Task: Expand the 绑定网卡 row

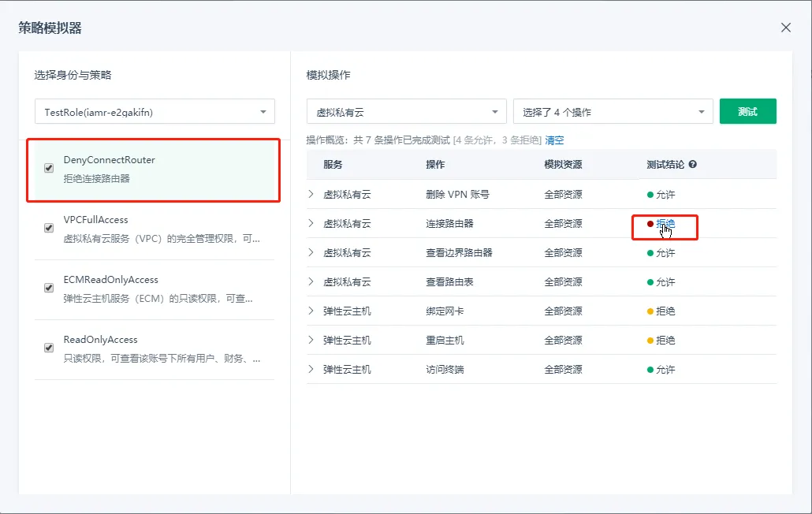Action: coord(311,311)
